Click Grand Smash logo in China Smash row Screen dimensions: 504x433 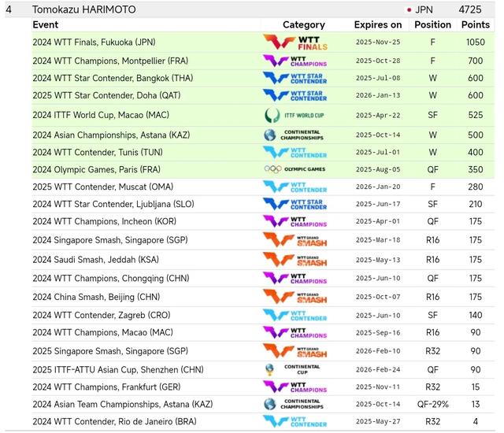tap(295, 297)
